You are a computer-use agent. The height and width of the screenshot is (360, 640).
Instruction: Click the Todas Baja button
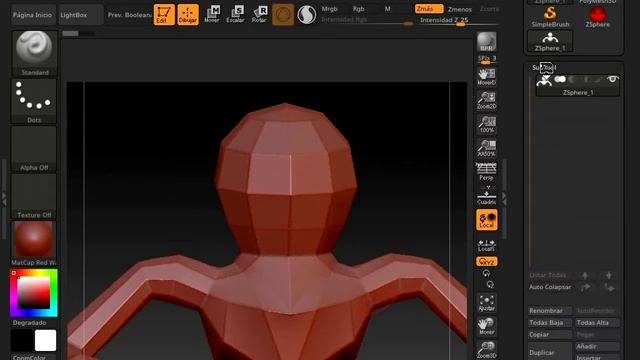549,322
